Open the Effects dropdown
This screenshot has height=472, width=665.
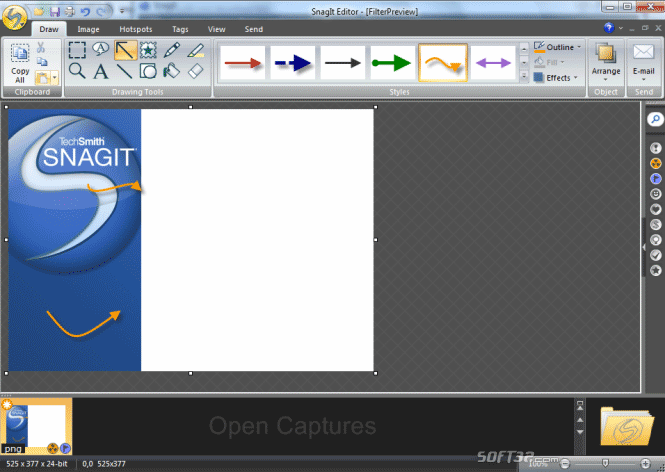coord(556,78)
